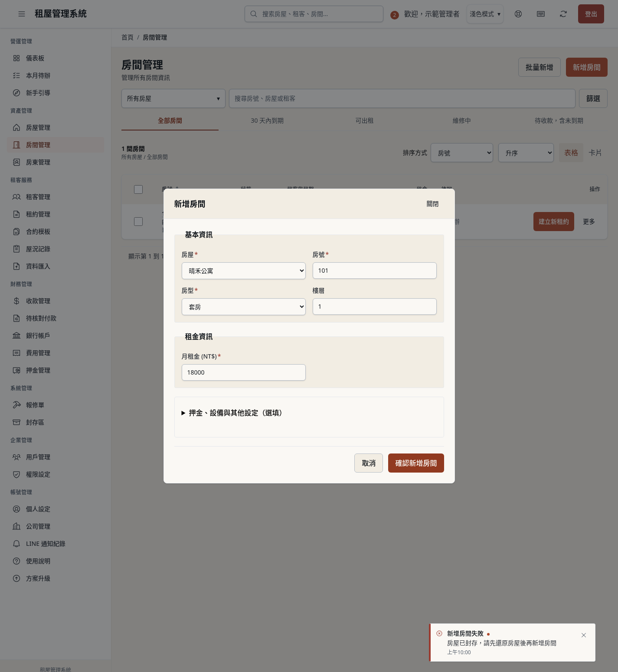Image resolution: width=618 pixels, height=672 pixels.
Task: Go to 本月待辦 in the sidebar
Action: 56,75
